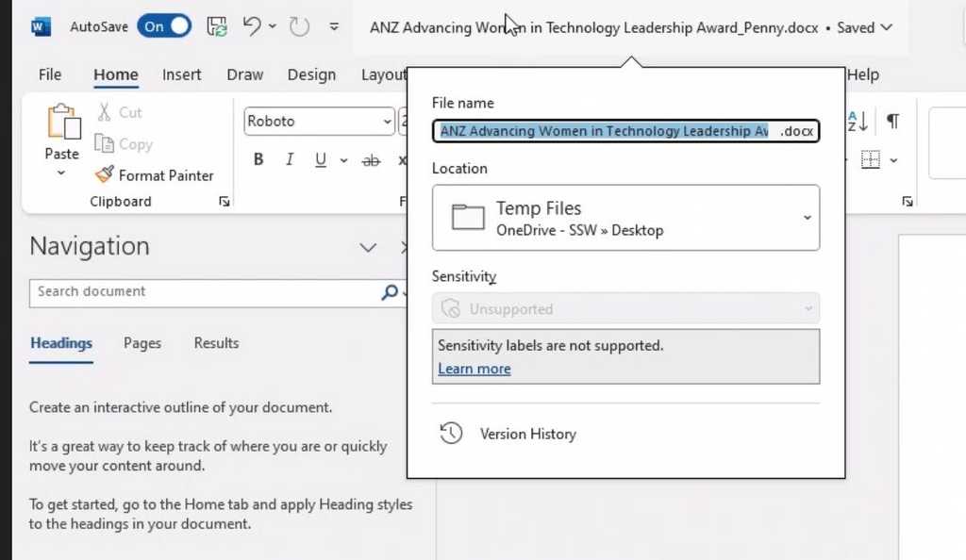The image size is (966, 560).
Task: Apply strikethrough formatting
Action: [x=371, y=159]
